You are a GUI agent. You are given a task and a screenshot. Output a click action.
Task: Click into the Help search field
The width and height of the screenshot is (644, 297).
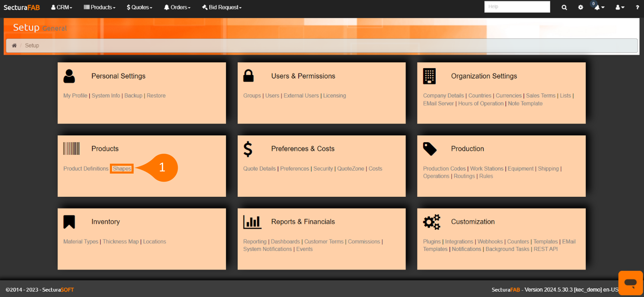tap(517, 7)
